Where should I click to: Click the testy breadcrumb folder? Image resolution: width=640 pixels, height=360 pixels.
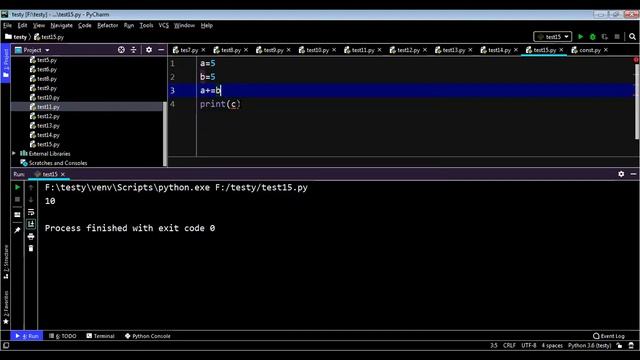(16, 37)
